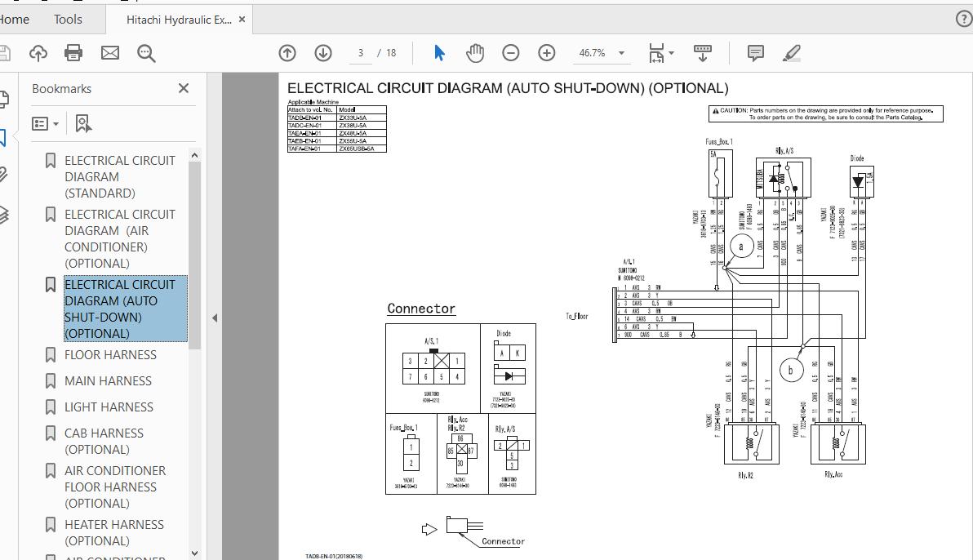Open FLOOR HARNESS bookmark
The width and height of the screenshot is (973, 560).
click(110, 354)
